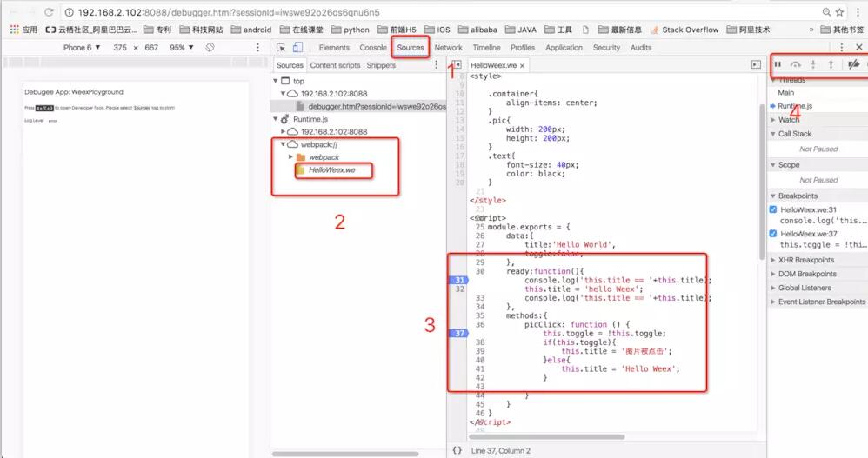Open iPhone 6 device dropdown
Screen dimensions: 868x458
(81, 48)
